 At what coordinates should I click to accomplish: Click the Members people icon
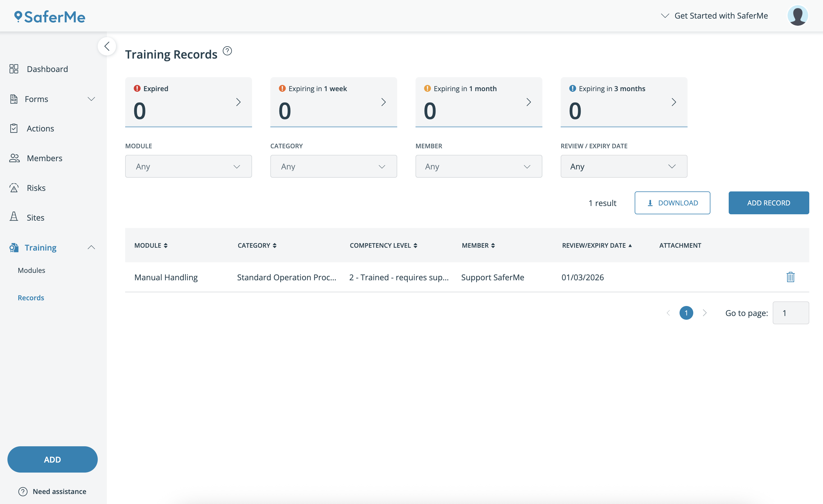point(14,158)
